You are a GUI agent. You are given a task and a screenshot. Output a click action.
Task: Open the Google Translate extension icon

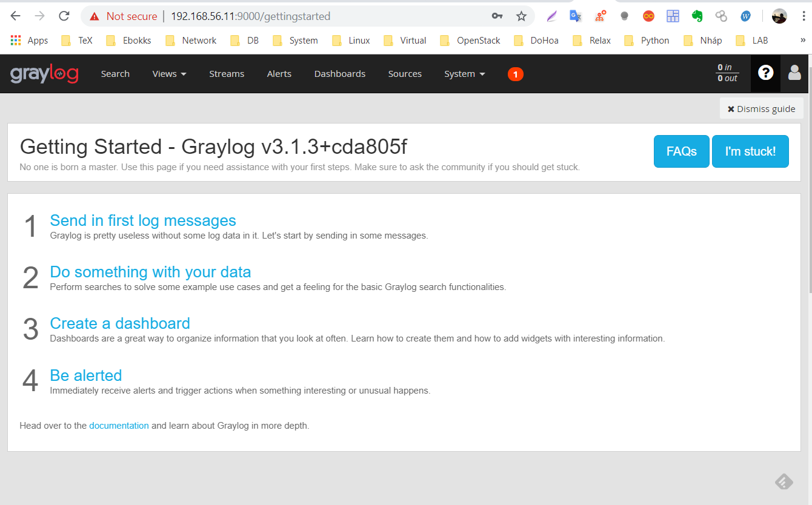[x=576, y=16]
